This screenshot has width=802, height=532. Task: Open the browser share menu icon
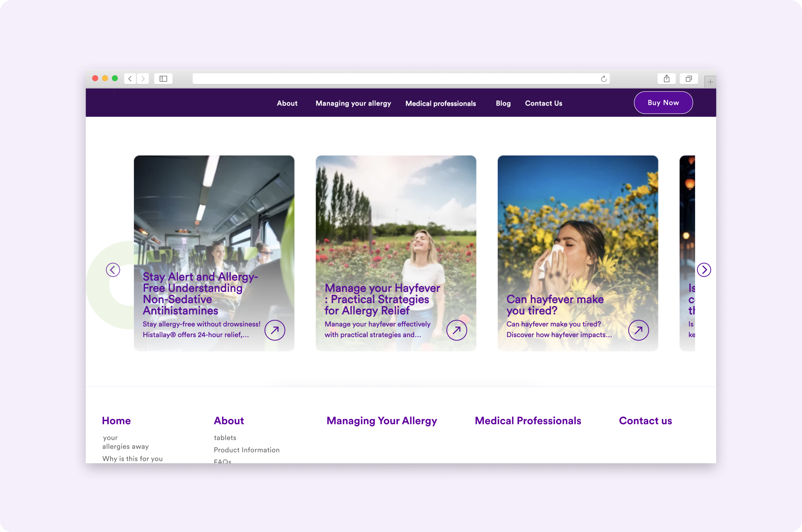point(666,79)
